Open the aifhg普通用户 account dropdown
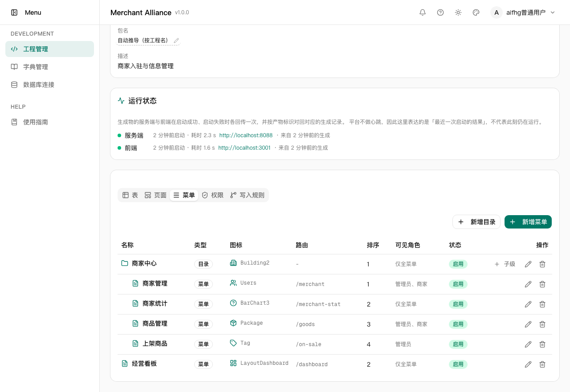This screenshot has width=570, height=392. point(523,12)
